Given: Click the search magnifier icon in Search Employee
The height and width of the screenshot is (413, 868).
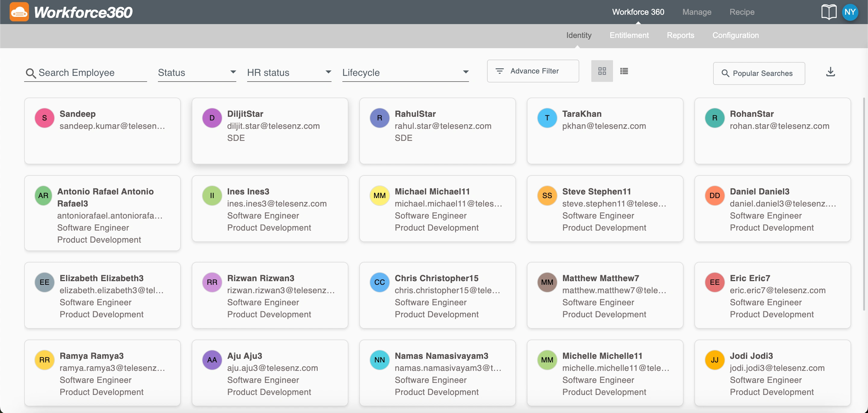Looking at the screenshot, I should [x=31, y=73].
